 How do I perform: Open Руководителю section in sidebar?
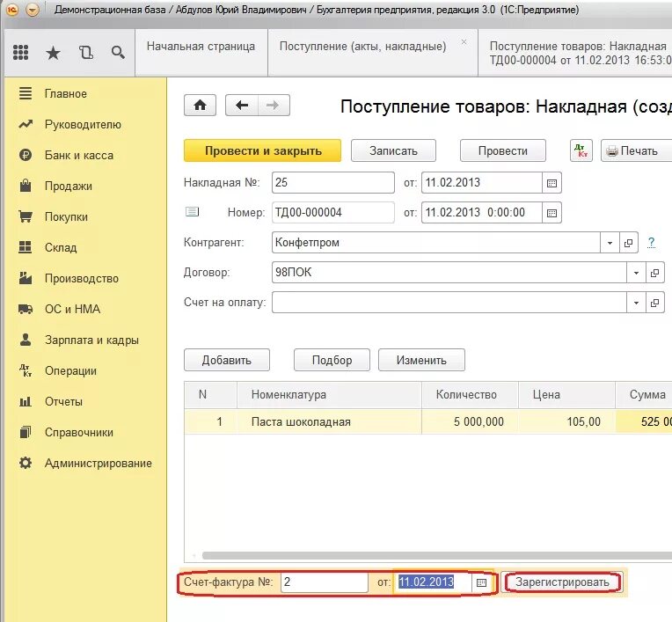[84, 124]
